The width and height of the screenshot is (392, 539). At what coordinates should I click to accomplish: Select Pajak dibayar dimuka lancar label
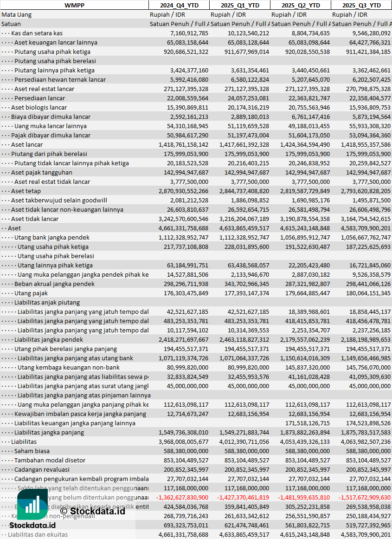coord(51,136)
